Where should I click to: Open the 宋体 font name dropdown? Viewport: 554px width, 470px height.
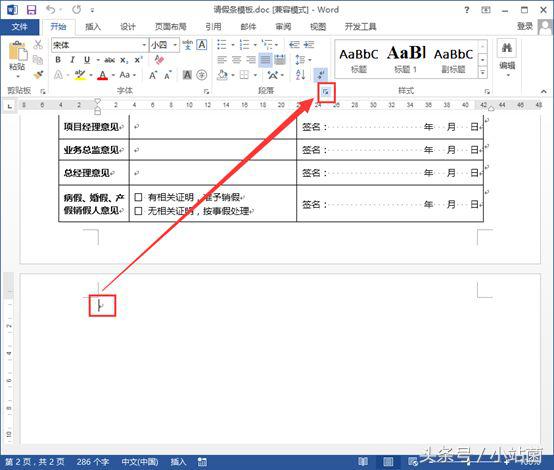tap(144, 45)
